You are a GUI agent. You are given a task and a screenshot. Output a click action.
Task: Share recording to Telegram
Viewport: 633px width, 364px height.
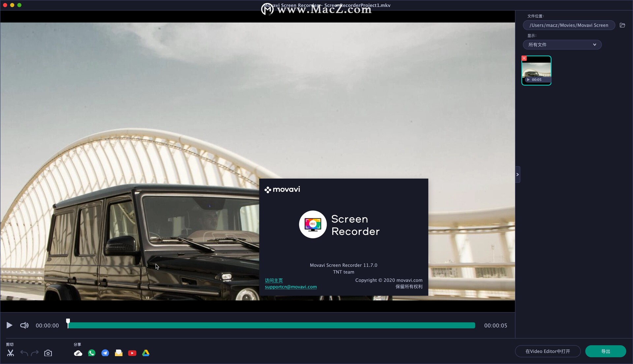point(105,353)
